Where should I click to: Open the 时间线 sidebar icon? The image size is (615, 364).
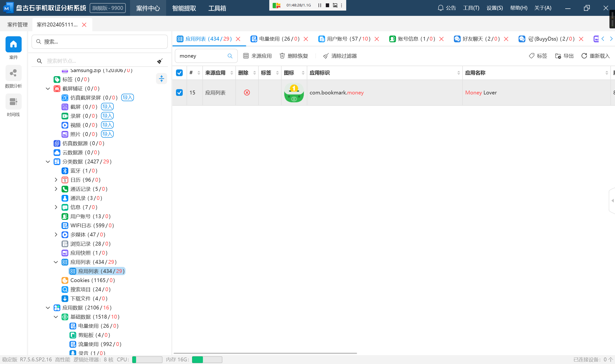point(13,102)
